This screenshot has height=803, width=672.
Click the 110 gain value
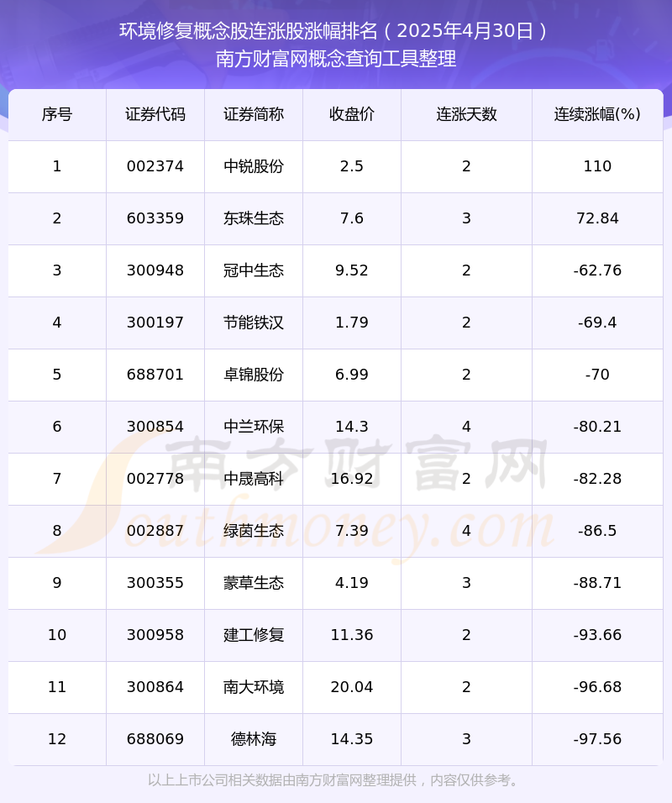tap(597, 166)
